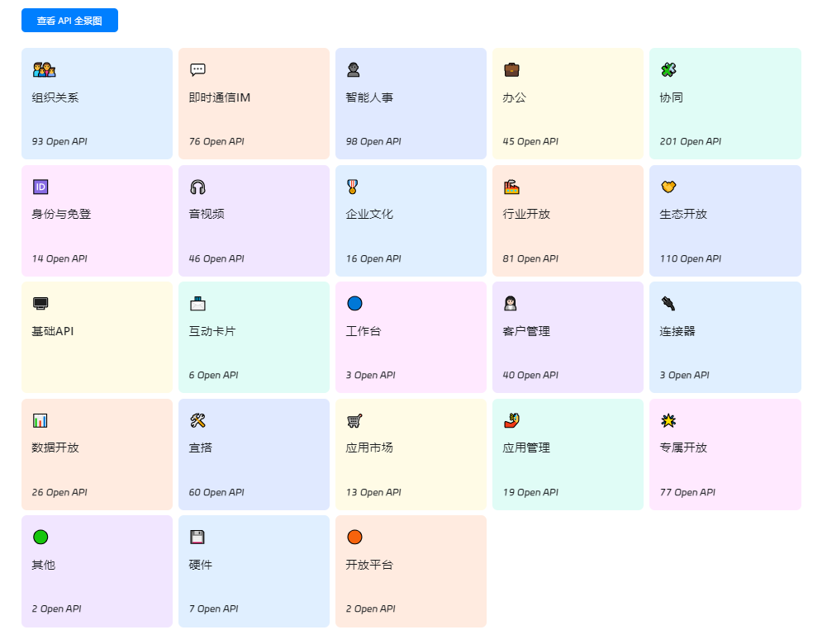Select the 协同 category title

(672, 97)
